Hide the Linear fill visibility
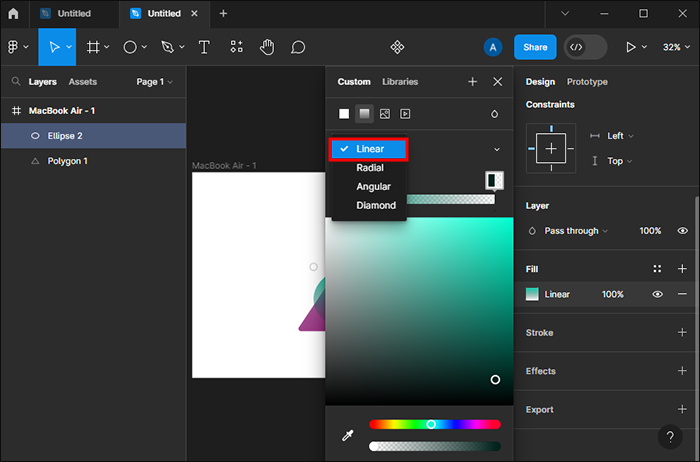 (658, 294)
